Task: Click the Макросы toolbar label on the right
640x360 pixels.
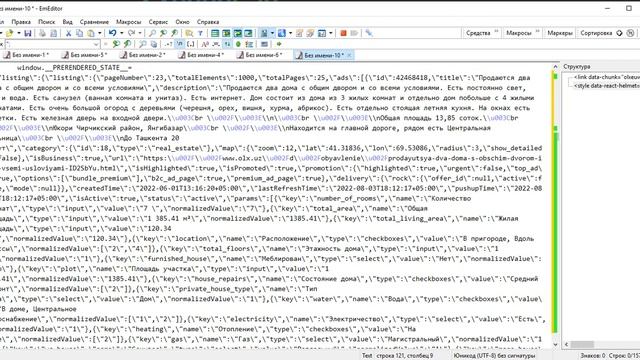Action: pos(519,33)
